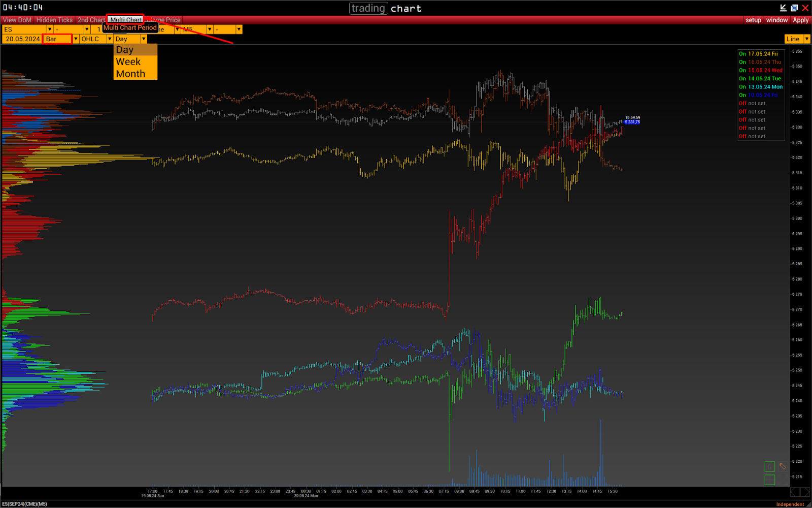Viewport: 812px width, 508px height.
Task: Click the scroll chart right arrow icon
Action: pos(805,492)
